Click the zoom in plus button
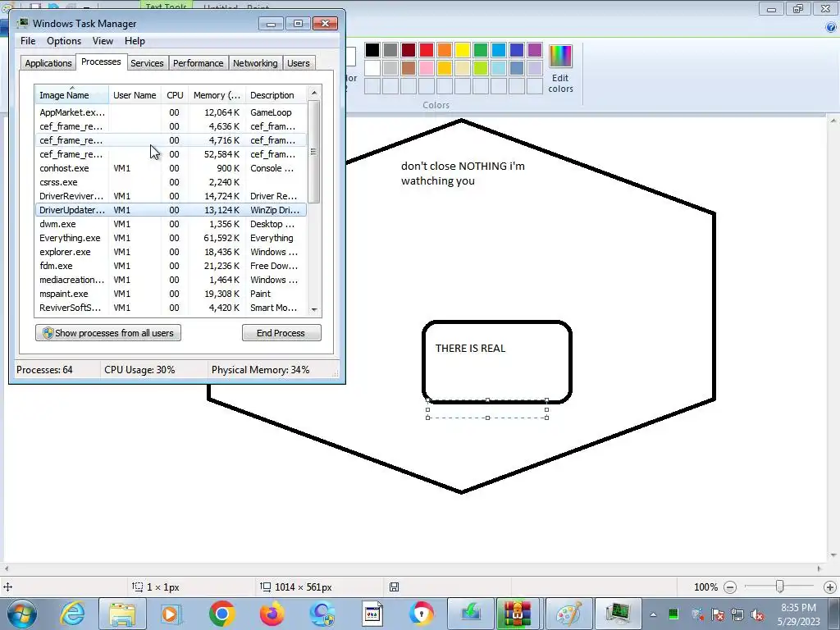 pos(830,587)
